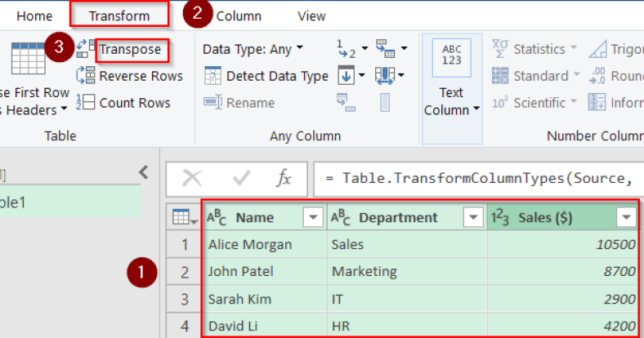The width and height of the screenshot is (644, 338).
Task: Click the Fill down arrow icon
Action: pyautogui.click(x=347, y=76)
